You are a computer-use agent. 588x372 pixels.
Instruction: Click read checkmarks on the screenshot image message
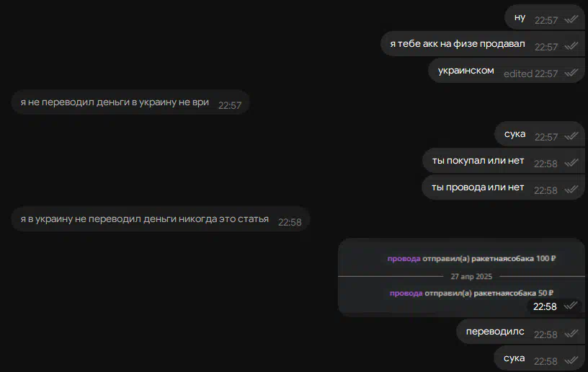tap(571, 306)
